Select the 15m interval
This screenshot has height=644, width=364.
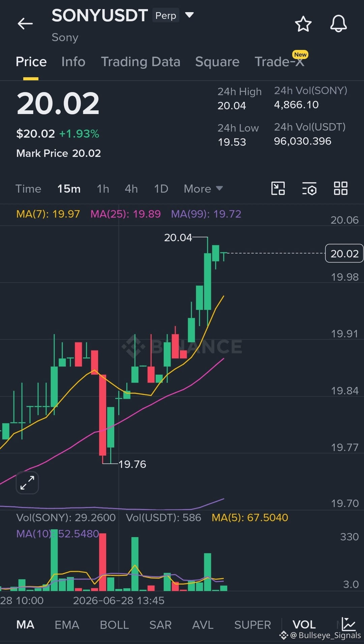click(x=69, y=189)
